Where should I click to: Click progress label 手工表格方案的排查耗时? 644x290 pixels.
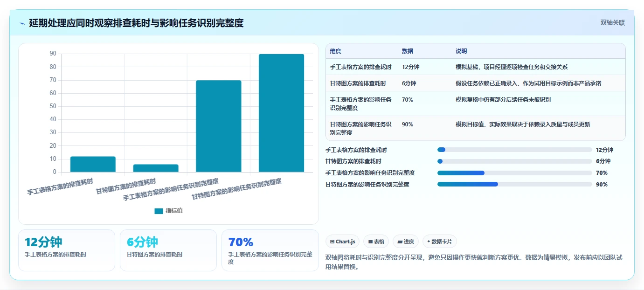[x=356, y=150]
